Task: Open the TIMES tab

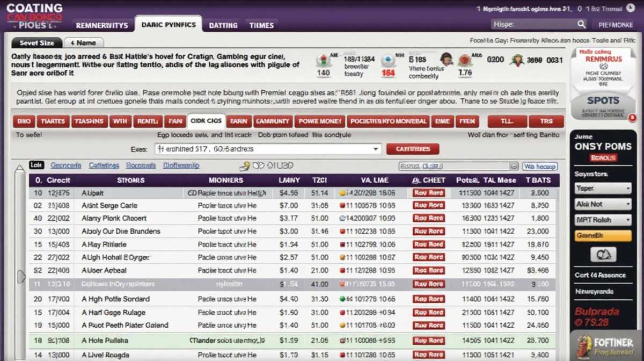Action: point(261,25)
